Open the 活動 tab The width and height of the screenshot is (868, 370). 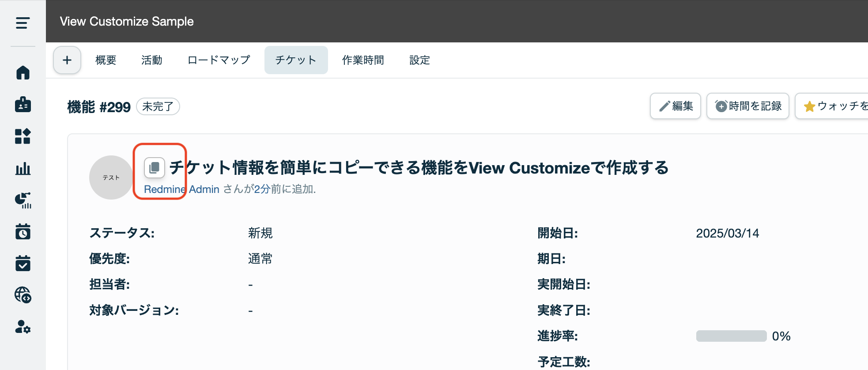[x=152, y=60]
